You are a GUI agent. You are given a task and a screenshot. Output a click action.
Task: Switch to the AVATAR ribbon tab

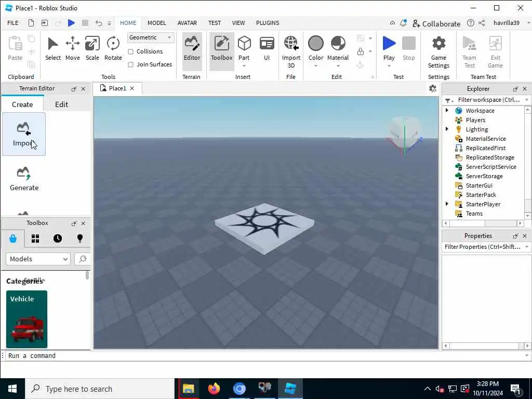click(187, 23)
